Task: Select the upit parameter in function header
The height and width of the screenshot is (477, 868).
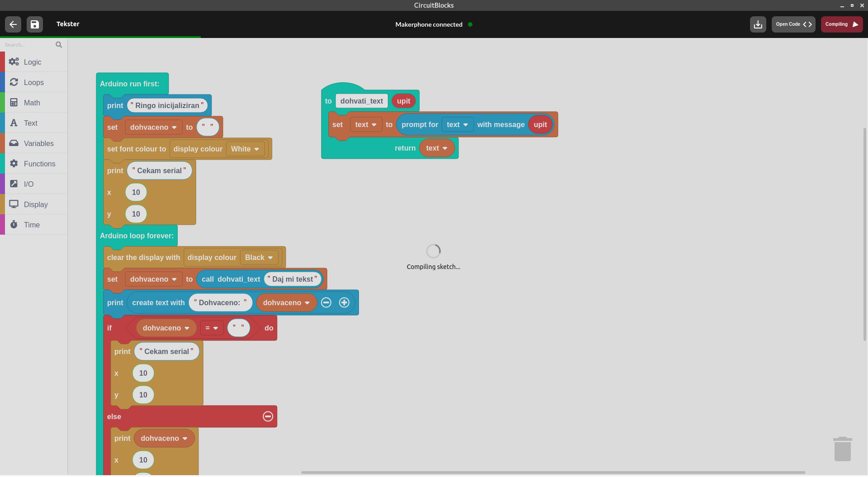Action: coord(404,101)
